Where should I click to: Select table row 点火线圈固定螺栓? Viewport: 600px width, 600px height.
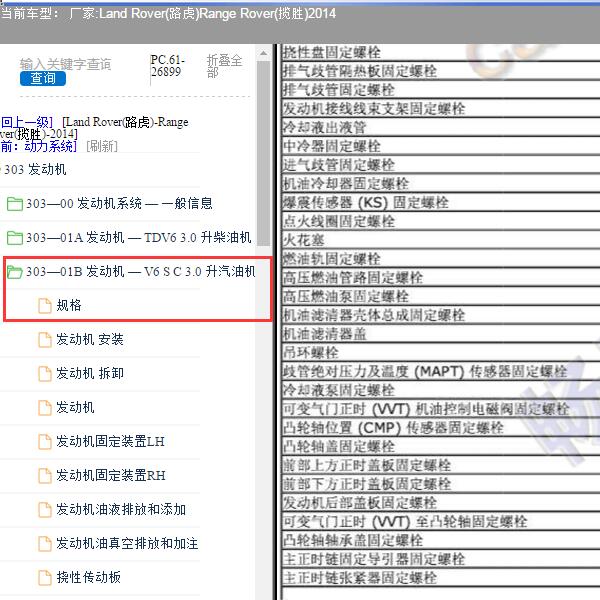point(440,221)
